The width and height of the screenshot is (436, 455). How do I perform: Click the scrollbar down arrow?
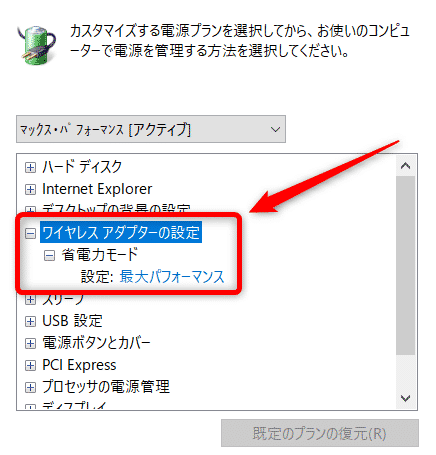[405, 398]
